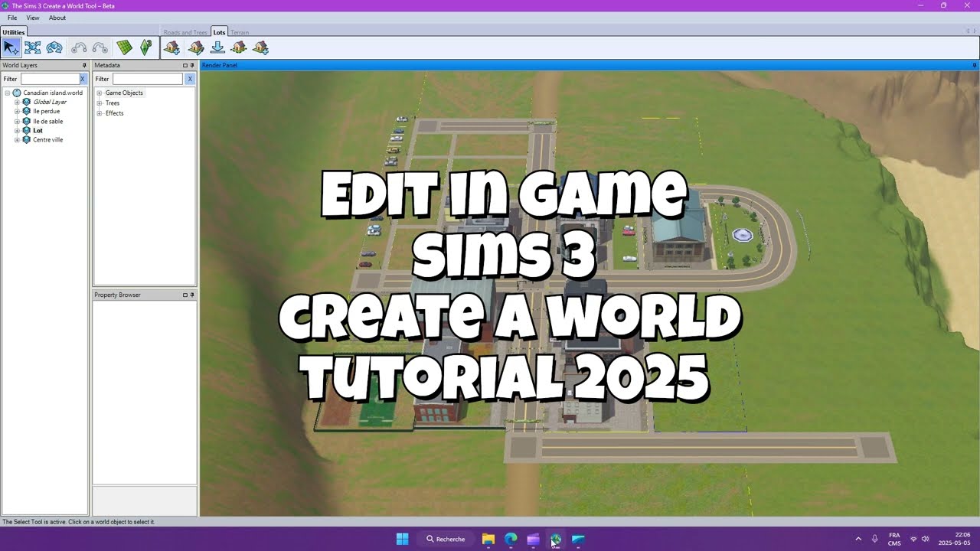This screenshot has height=551, width=980.
Task: Expand the Global Layer node
Action: click(17, 102)
